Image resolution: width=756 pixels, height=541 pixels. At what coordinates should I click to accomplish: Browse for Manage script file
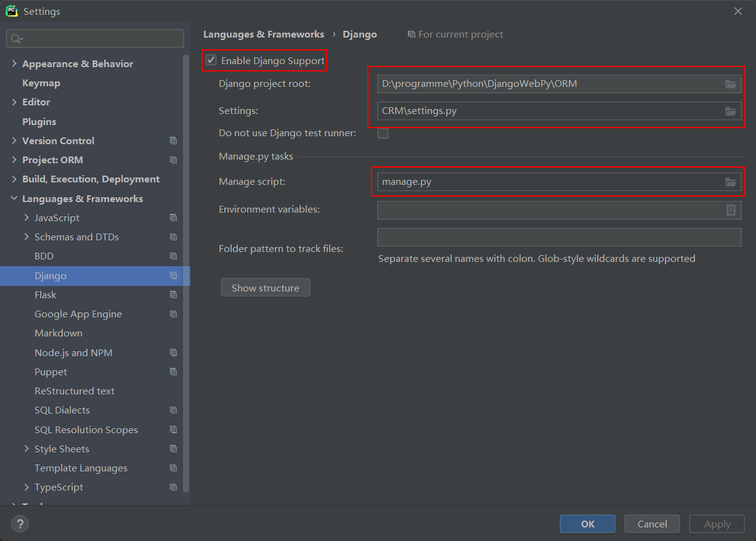pos(731,182)
